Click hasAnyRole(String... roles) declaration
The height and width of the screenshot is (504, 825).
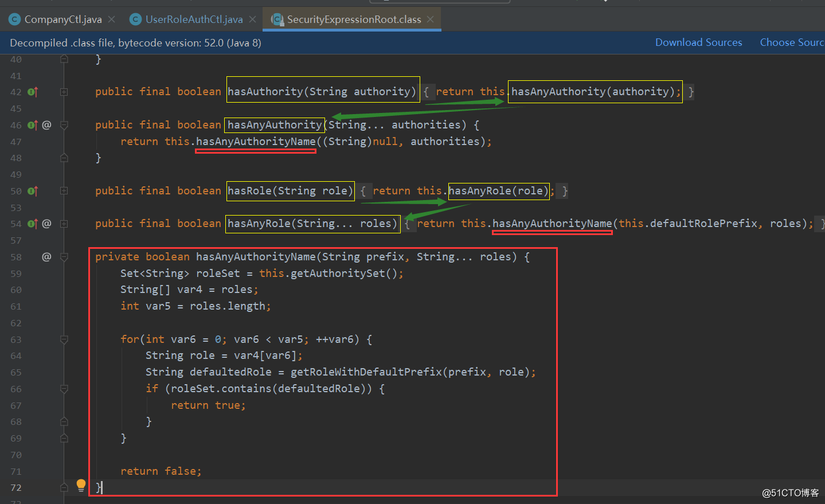pos(312,224)
